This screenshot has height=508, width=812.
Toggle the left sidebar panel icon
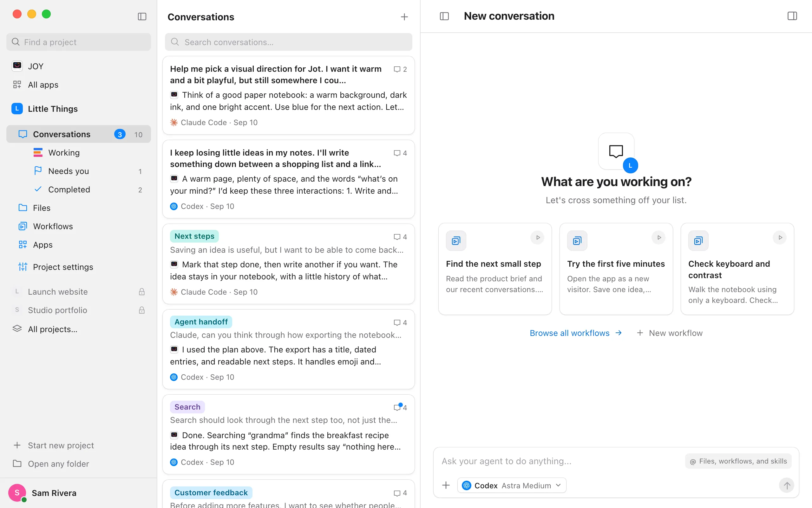142,17
